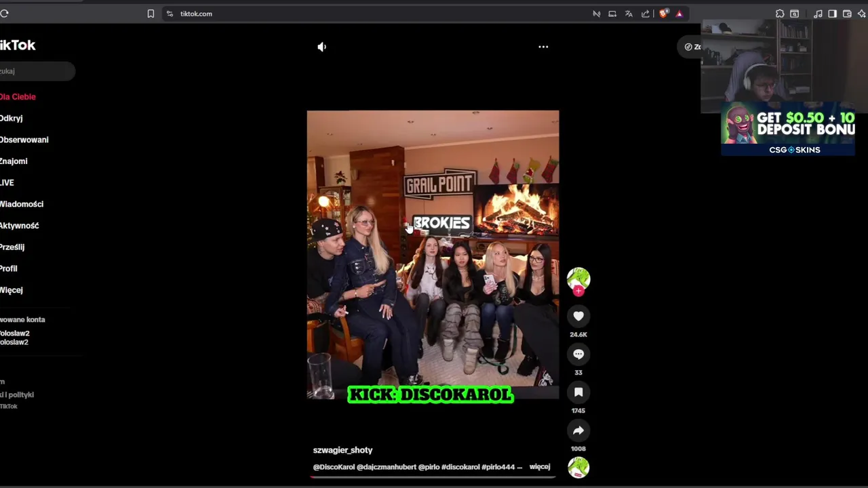Bookmark this page via the address bar icon

coord(151,14)
